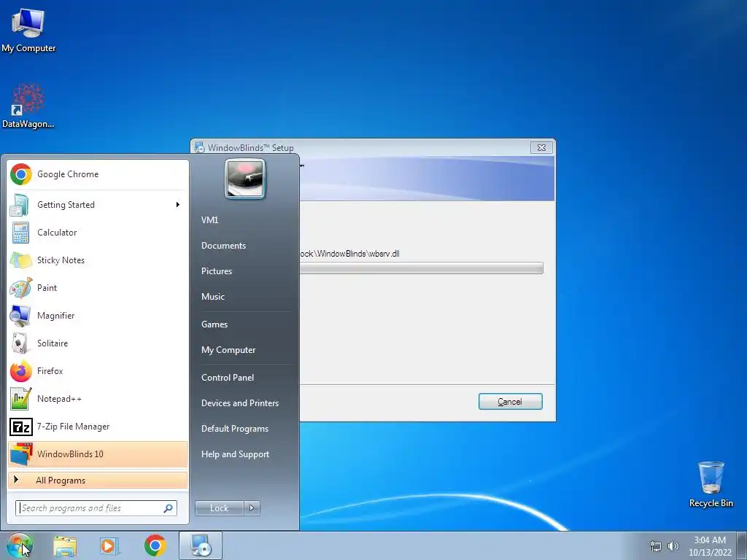
Task: Open Devices and Printers
Action: (239, 403)
